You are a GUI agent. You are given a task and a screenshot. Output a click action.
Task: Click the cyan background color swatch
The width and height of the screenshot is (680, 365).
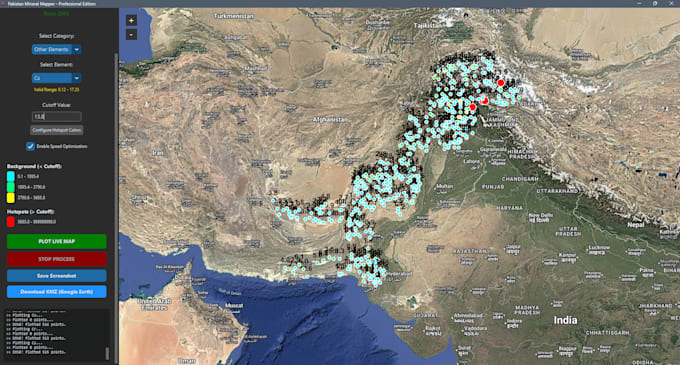(x=10, y=176)
